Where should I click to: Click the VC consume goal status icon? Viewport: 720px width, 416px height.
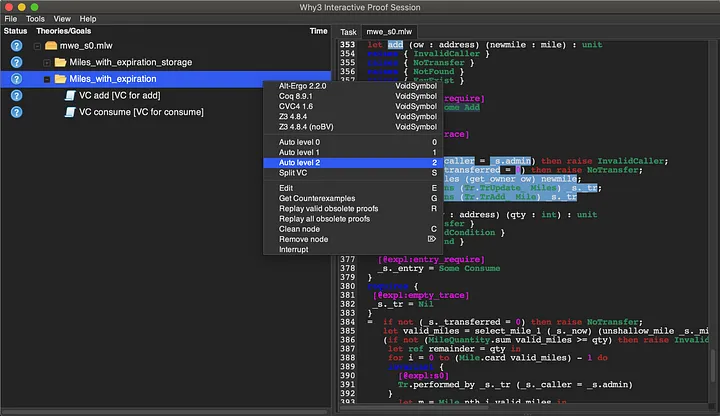[16, 112]
